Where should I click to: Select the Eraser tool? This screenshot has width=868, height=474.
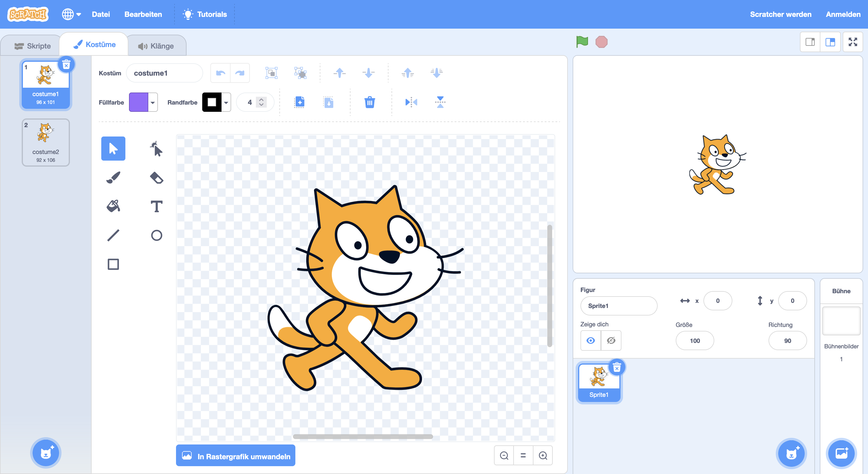156,177
